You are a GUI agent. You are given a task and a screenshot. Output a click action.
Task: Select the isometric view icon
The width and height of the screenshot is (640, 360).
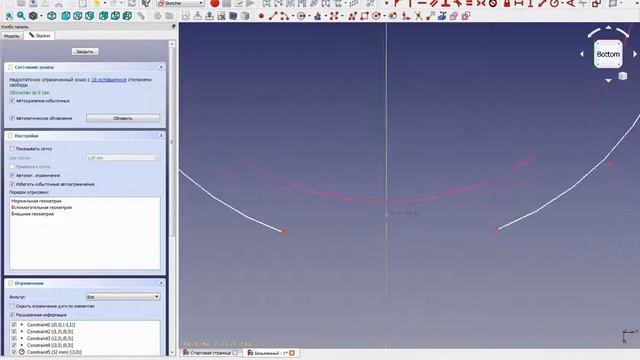[52, 16]
